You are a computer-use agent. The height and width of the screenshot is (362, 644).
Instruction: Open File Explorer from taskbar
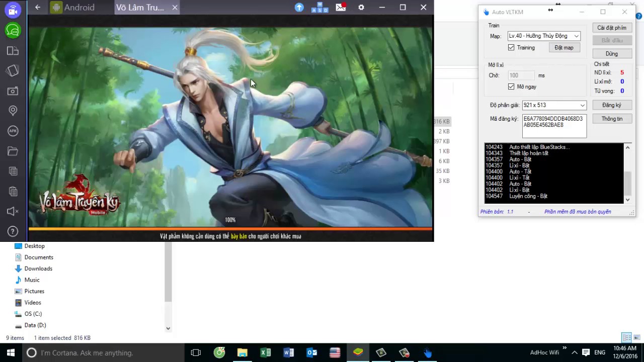tap(243, 352)
